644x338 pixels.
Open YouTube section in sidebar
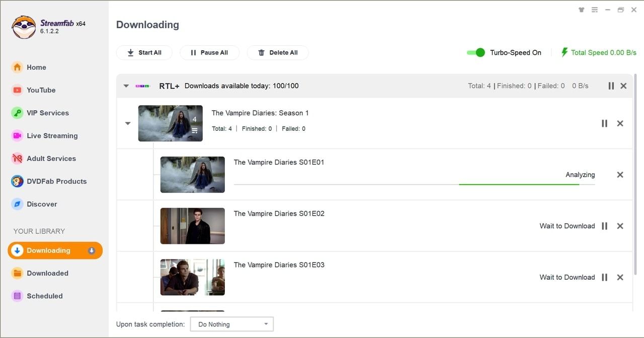(41, 90)
